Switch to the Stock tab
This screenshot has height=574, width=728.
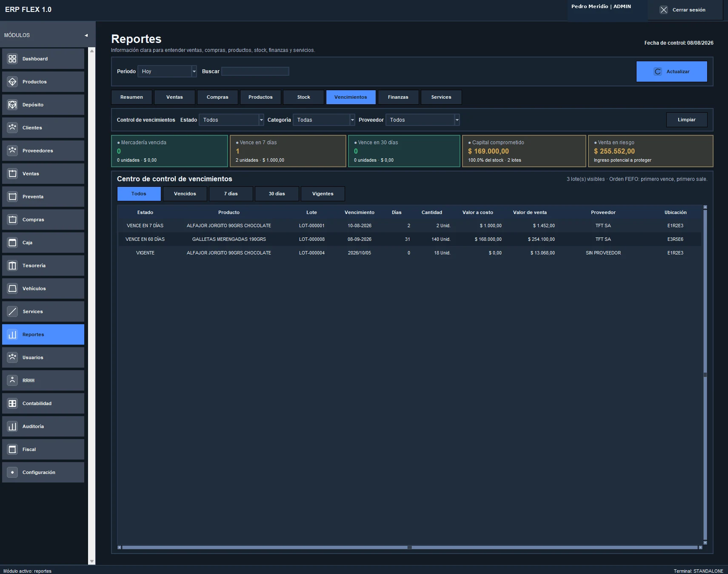(303, 97)
